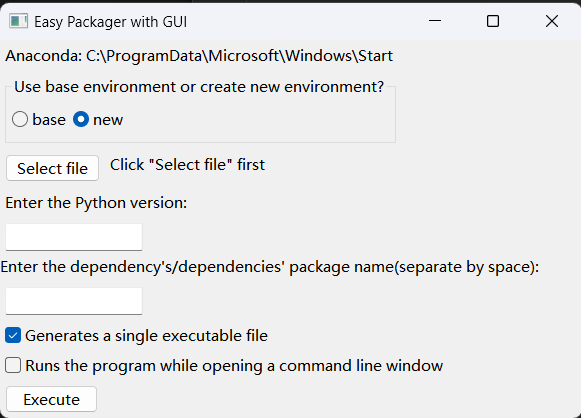Image resolution: width=581 pixels, height=418 pixels.
Task: Uncheck "Generates a single executable file" checkbox
Action: coord(13,336)
